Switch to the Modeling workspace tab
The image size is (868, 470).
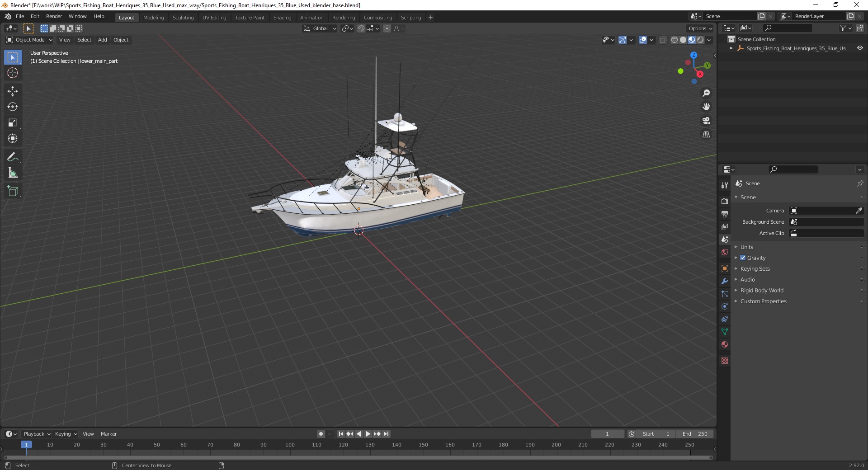tap(154, 17)
